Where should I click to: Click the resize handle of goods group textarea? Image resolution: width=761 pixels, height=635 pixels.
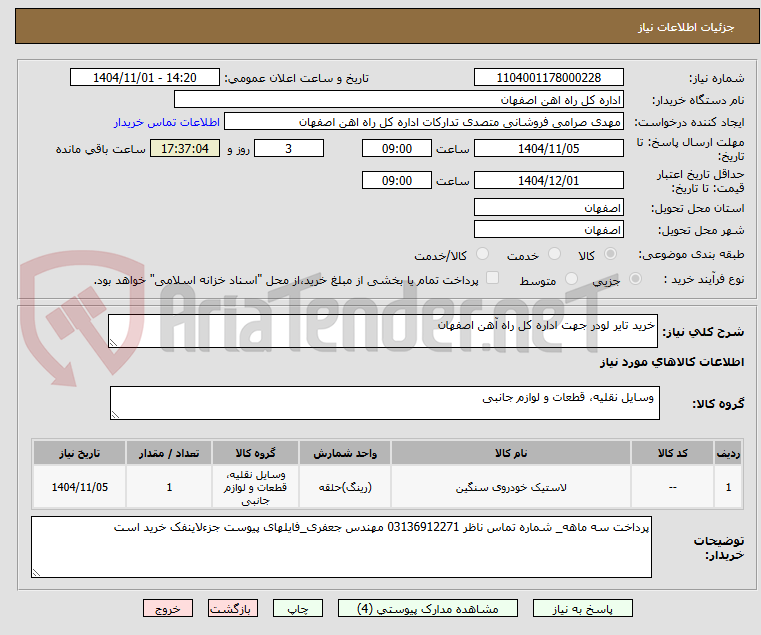(x=115, y=415)
